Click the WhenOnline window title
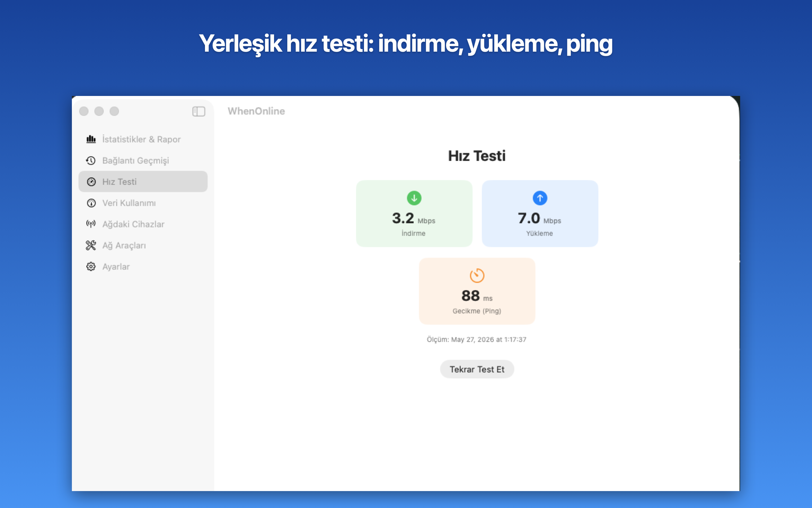The width and height of the screenshot is (812, 508). click(256, 111)
